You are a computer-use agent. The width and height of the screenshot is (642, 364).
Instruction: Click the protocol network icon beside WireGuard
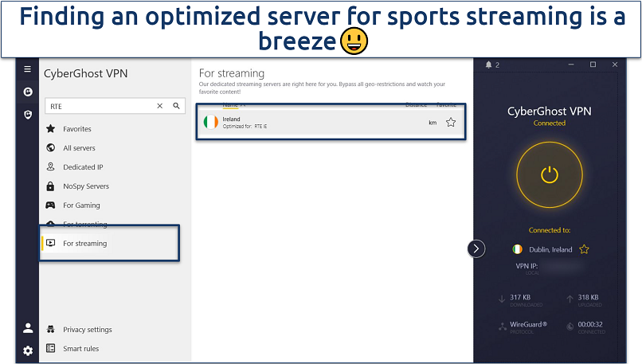click(x=503, y=327)
